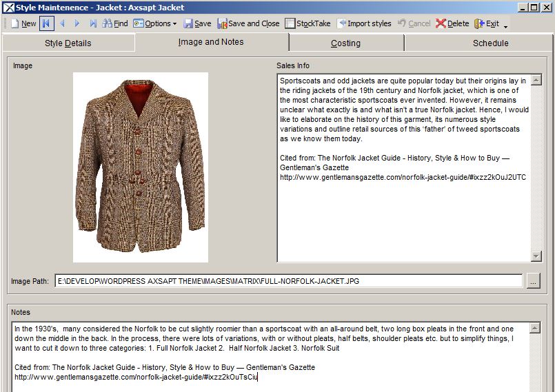Open toolbar overflow arrow next to Exit
Image resolution: width=555 pixels, height=392 pixels.
[x=506, y=26]
